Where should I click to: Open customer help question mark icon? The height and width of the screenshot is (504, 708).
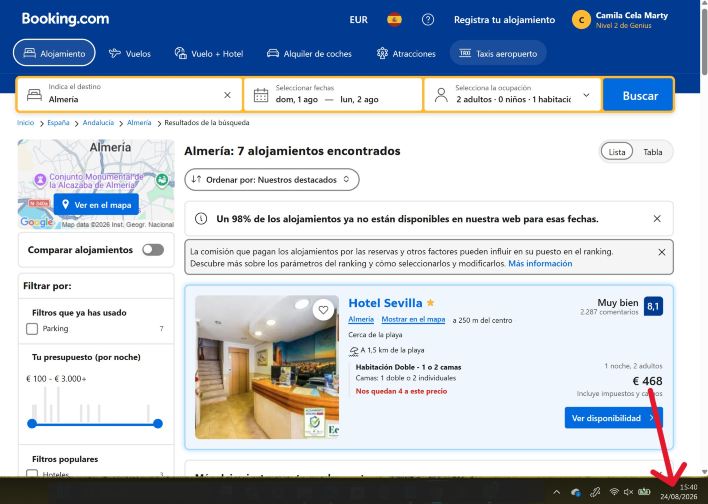click(428, 20)
